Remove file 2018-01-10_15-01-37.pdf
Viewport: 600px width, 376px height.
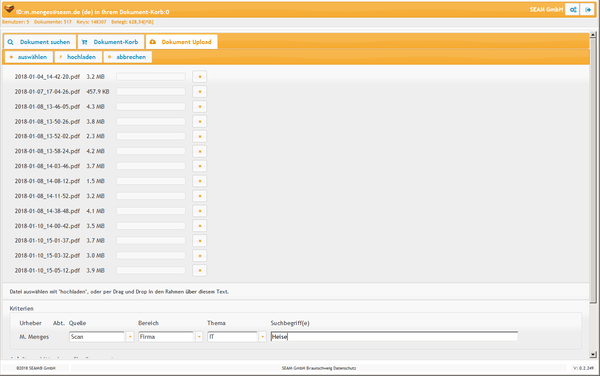tap(199, 241)
